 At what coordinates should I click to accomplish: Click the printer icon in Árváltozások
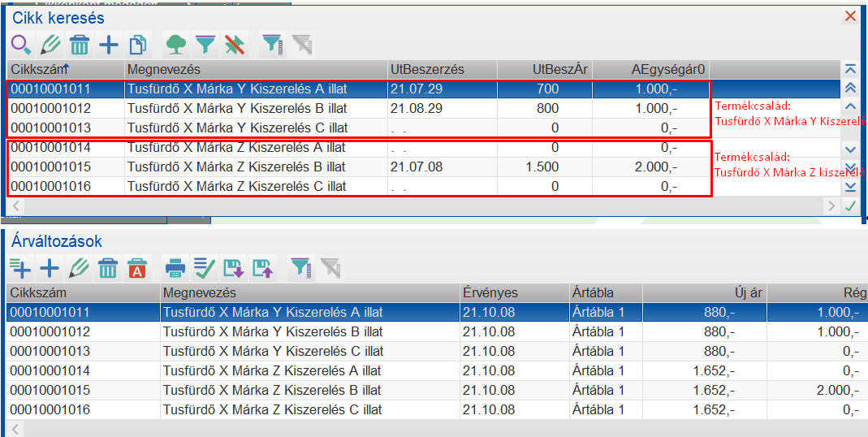pos(175,269)
